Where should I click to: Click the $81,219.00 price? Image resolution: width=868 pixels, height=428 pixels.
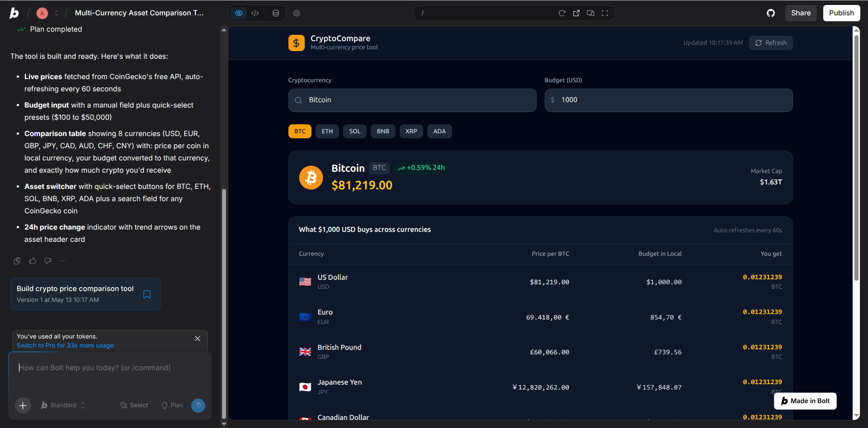[x=362, y=185]
